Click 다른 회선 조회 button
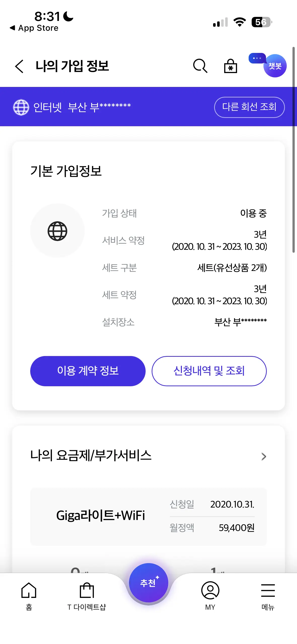297x644 pixels. pos(249,107)
